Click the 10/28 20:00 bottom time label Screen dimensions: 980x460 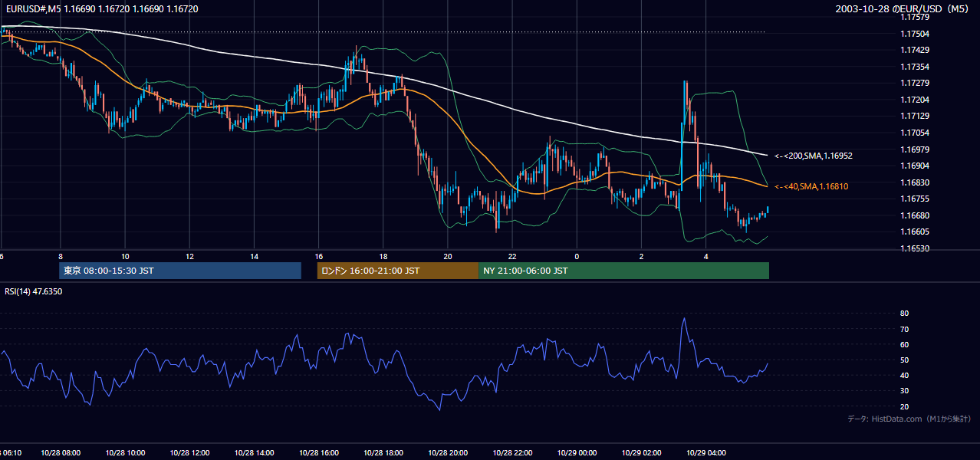448,453
